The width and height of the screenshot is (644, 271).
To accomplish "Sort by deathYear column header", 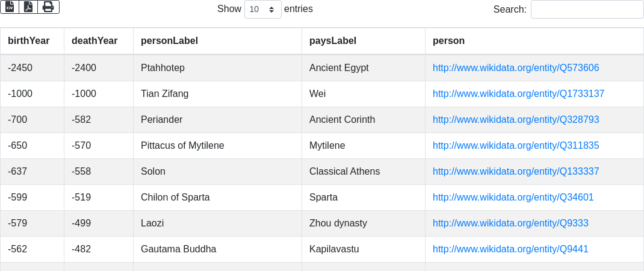I will [94, 41].
